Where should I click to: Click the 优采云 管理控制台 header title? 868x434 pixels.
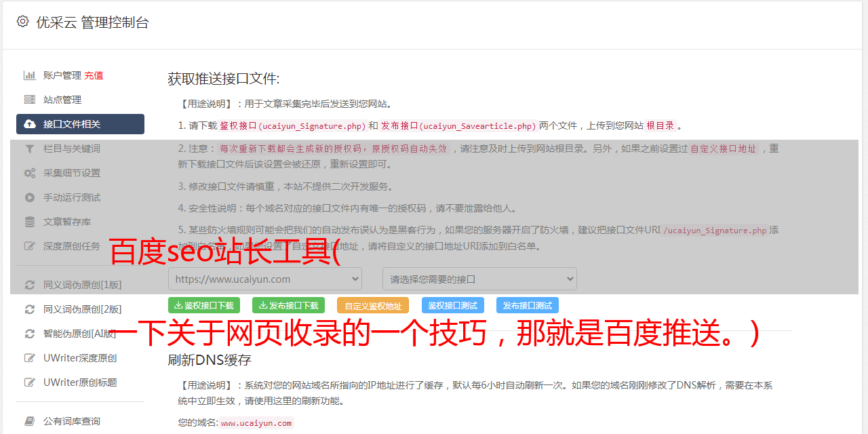[92, 22]
